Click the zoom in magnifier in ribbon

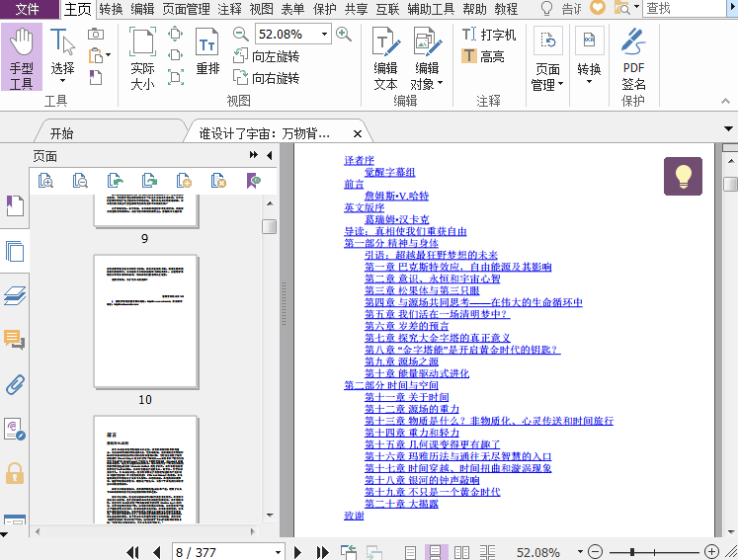tap(344, 34)
